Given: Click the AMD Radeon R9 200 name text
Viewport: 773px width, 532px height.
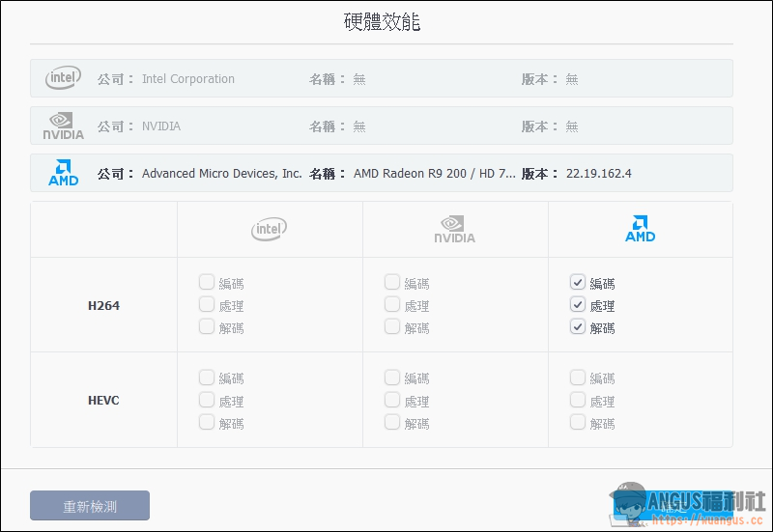Looking at the screenshot, I should coord(434,174).
